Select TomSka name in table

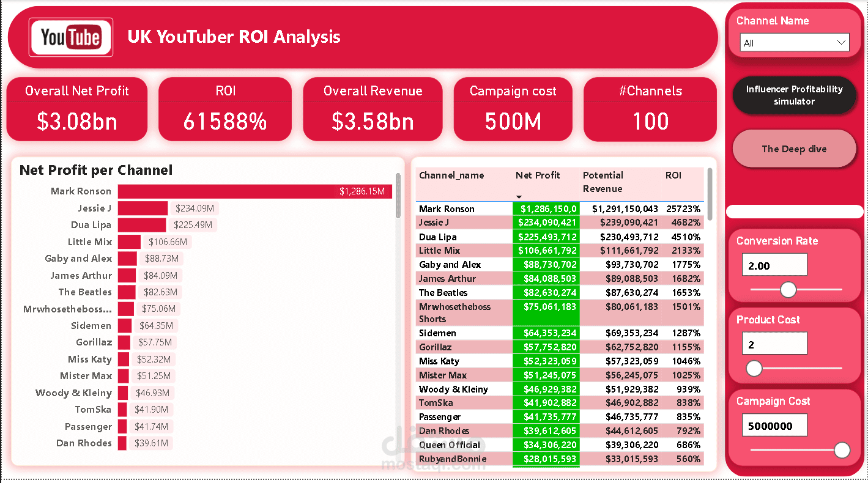click(436, 403)
